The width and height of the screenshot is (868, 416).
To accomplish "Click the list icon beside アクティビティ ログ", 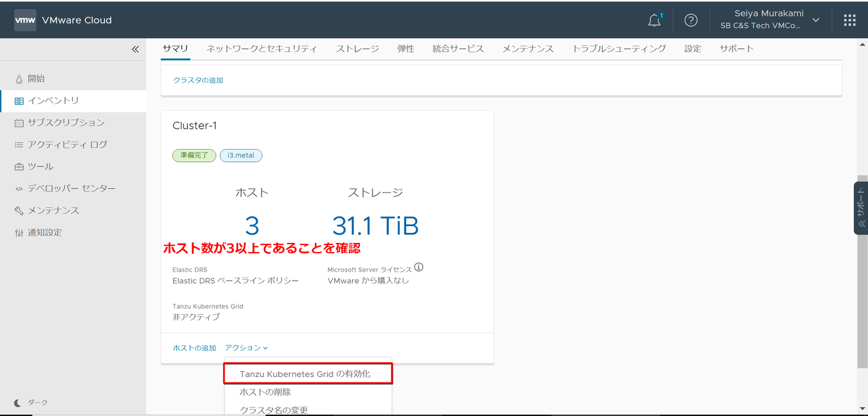I will (19, 145).
